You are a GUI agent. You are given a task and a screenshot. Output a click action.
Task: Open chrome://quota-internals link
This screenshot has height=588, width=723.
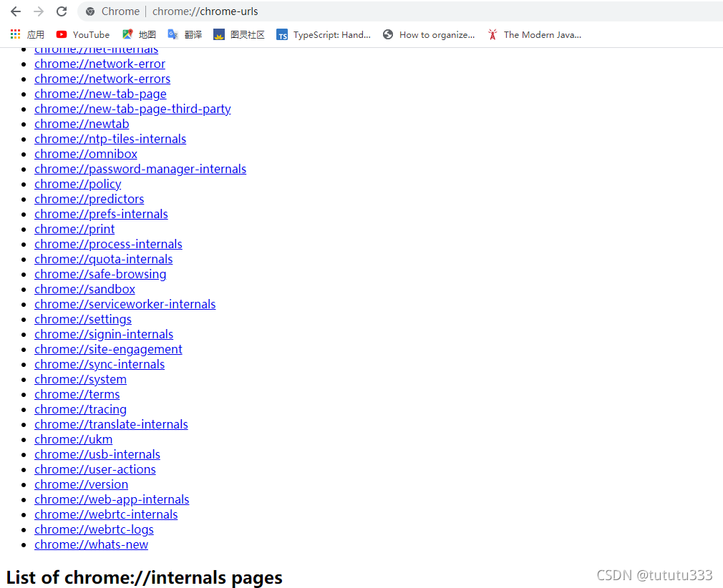click(104, 259)
